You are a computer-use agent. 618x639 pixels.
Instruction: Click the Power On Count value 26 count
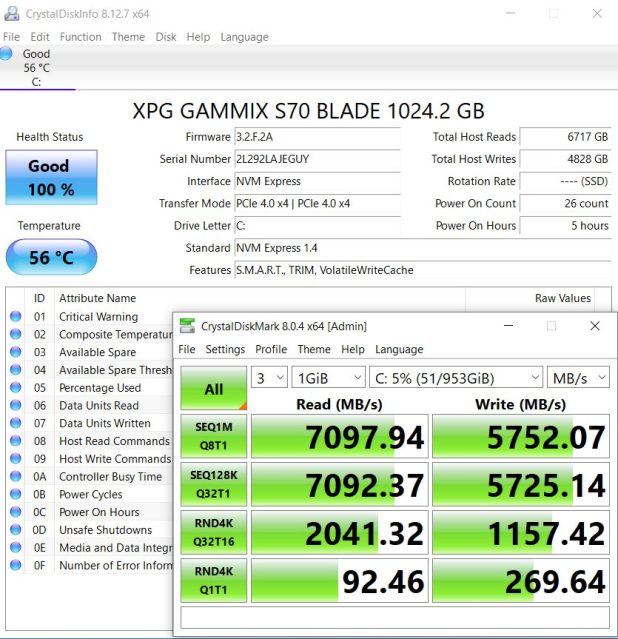point(565,203)
